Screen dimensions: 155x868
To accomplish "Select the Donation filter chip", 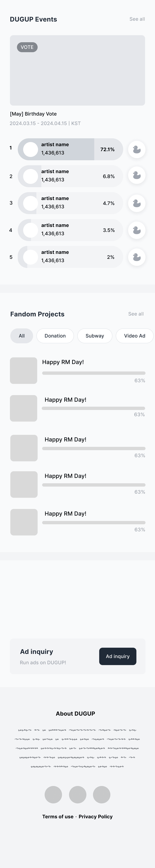I will tap(55, 336).
